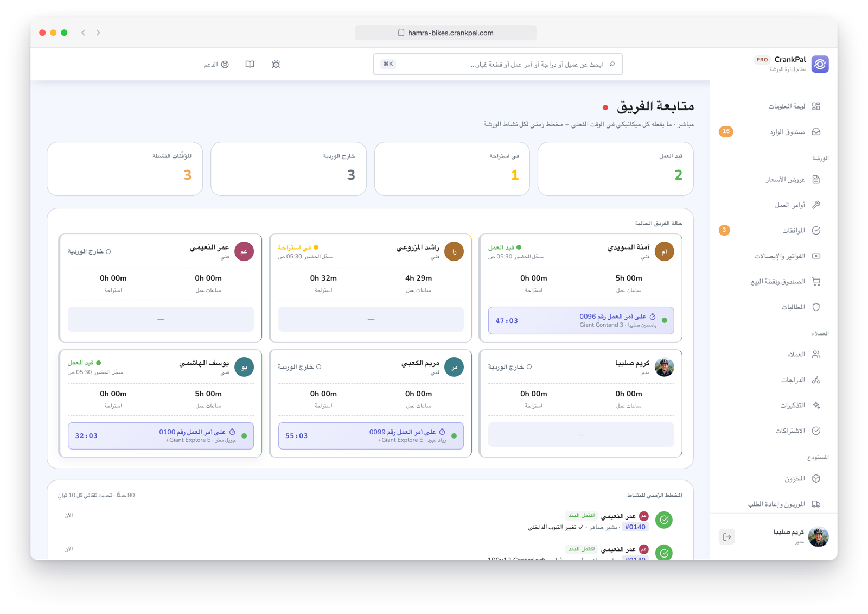Click the name راشد المزروعي
The width and height of the screenshot is (868, 614).
click(x=418, y=248)
